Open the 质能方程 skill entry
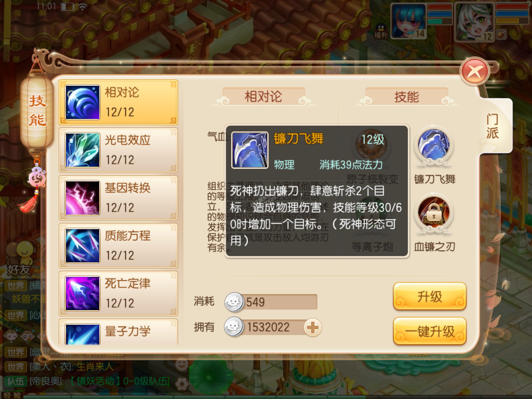 pos(118,246)
